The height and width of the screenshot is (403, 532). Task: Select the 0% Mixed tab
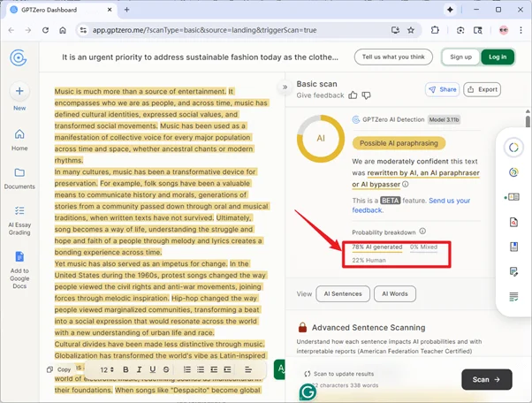[423, 247]
